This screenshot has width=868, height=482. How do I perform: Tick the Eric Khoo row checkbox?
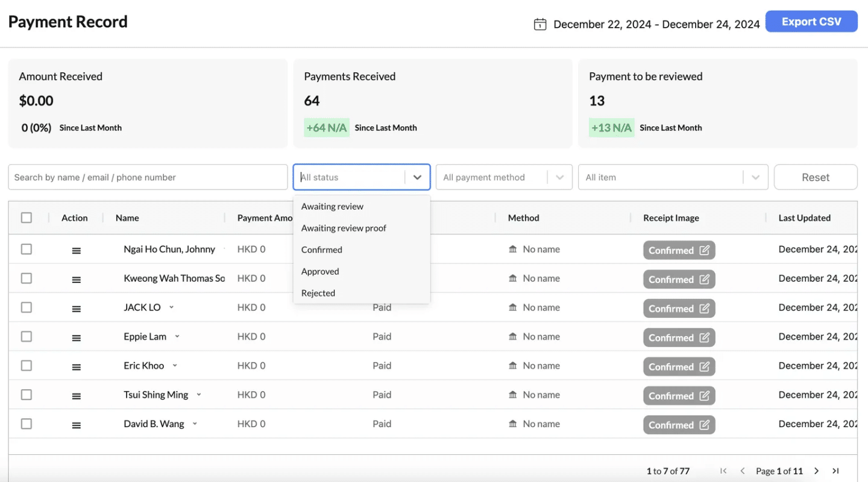pyautogui.click(x=27, y=365)
